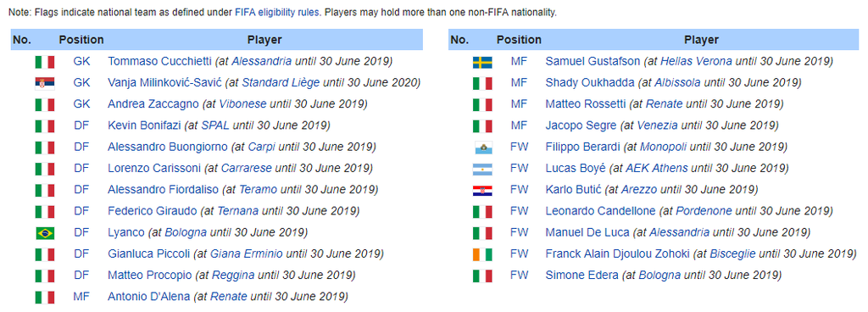This screenshot has height=312, width=868.
Task: Click the GK position link for Andrea Zaccagno
Action: 81,104
